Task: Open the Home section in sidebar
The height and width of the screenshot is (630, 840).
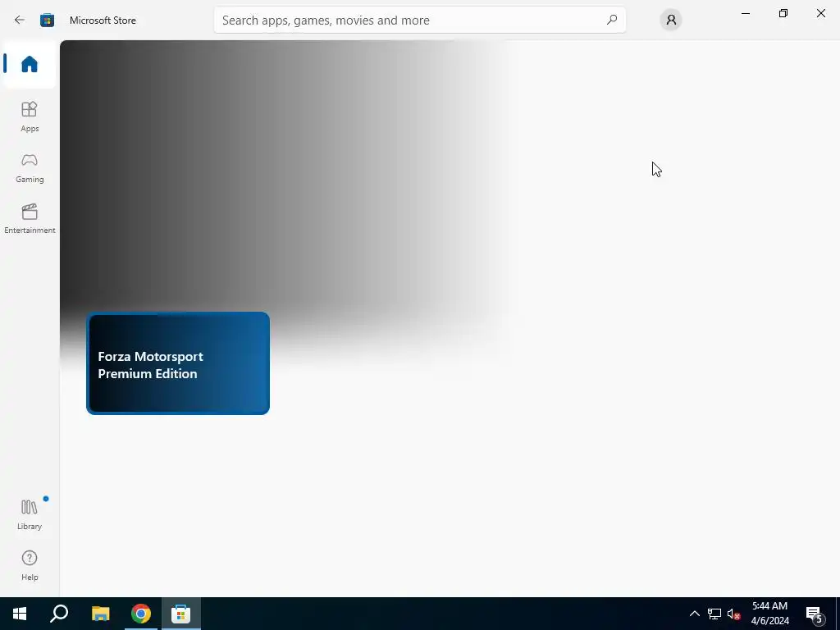Action: point(30,64)
